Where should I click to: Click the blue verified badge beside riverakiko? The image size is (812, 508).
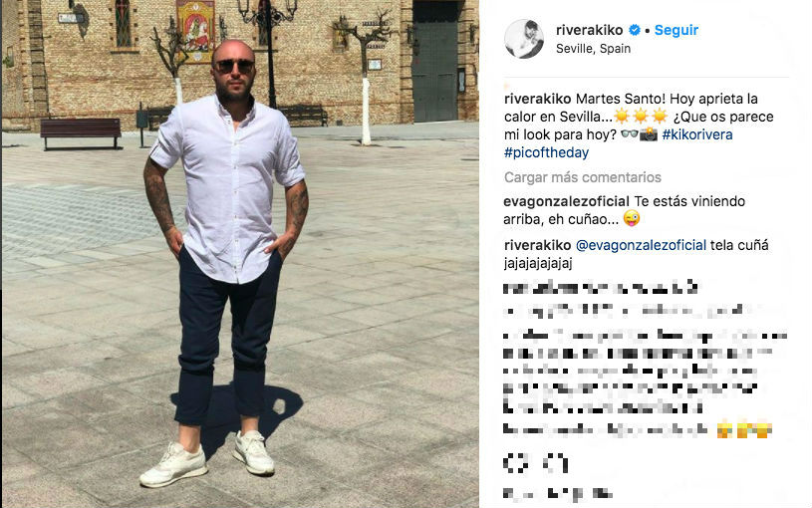(x=635, y=30)
